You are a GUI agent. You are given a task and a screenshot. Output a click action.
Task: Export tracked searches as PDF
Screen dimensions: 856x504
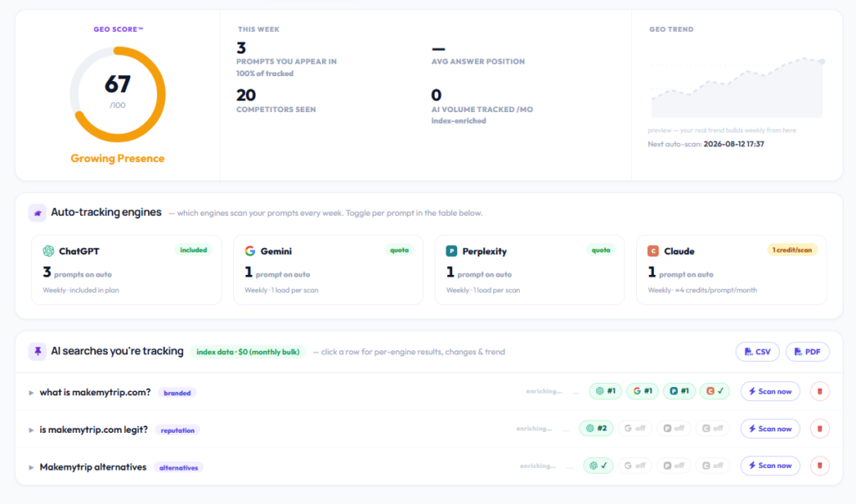[x=808, y=352]
